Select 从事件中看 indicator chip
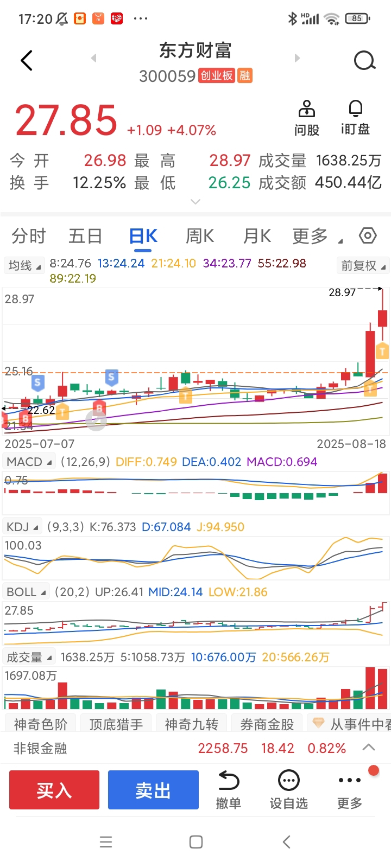391x868 pixels. 349,724
